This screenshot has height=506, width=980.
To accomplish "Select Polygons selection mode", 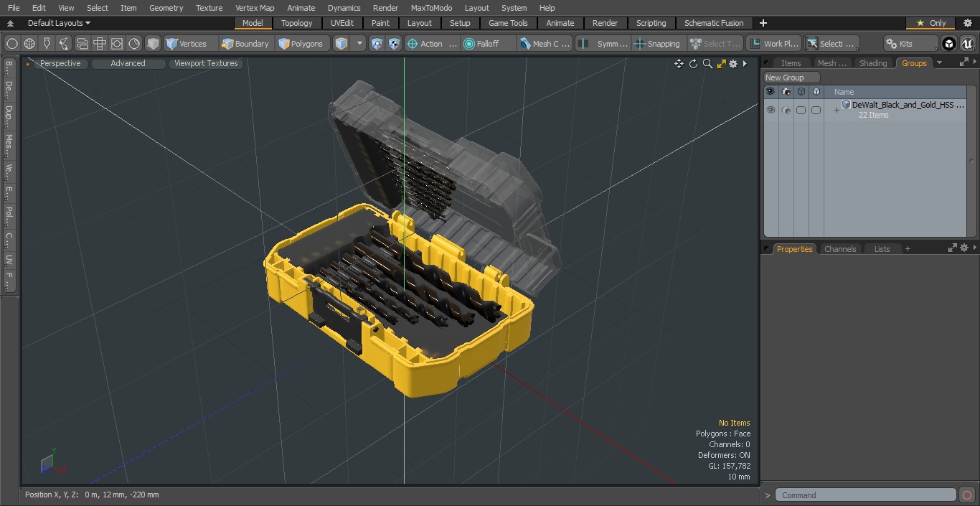I will point(301,44).
